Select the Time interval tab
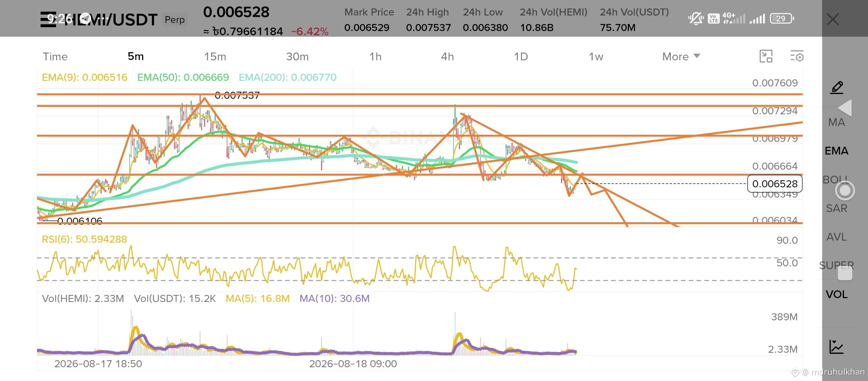 click(x=55, y=56)
